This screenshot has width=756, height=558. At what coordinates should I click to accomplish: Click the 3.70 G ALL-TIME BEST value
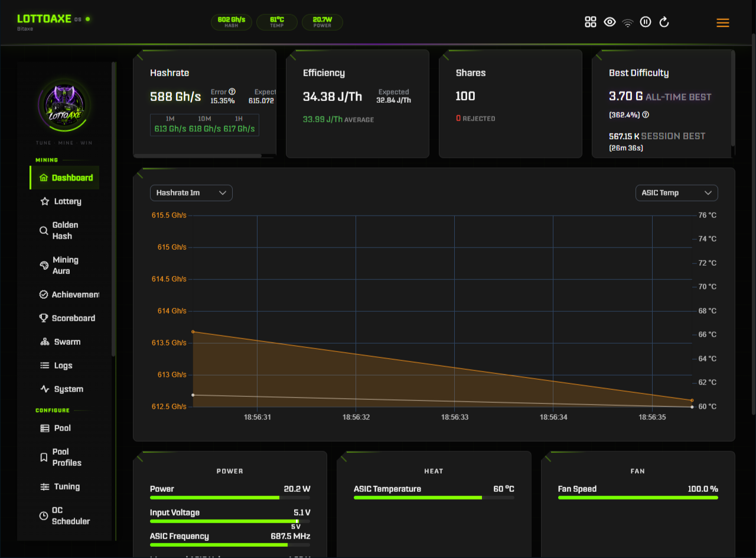tap(660, 96)
